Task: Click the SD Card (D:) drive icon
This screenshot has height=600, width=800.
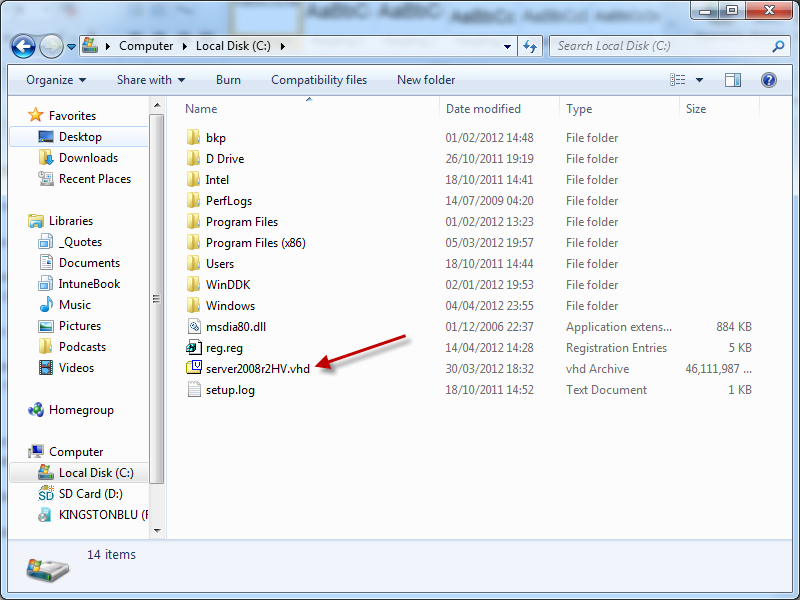Action: tap(46, 494)
